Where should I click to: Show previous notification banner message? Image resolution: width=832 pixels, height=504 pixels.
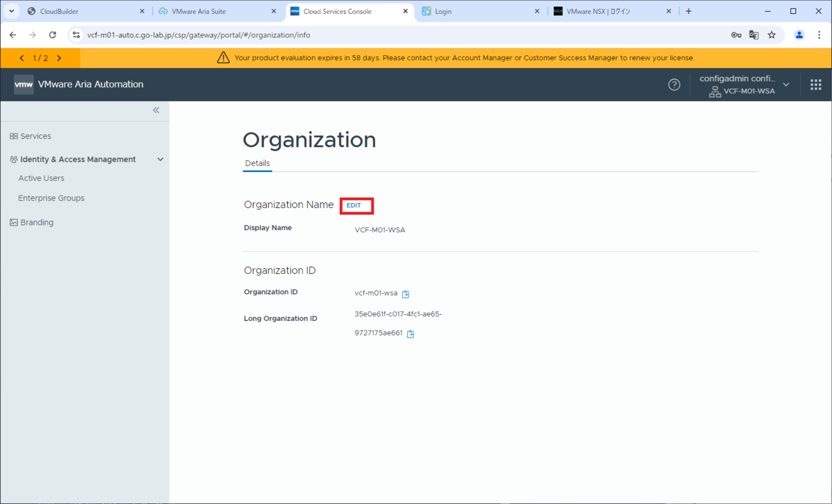tap(22, 58)
